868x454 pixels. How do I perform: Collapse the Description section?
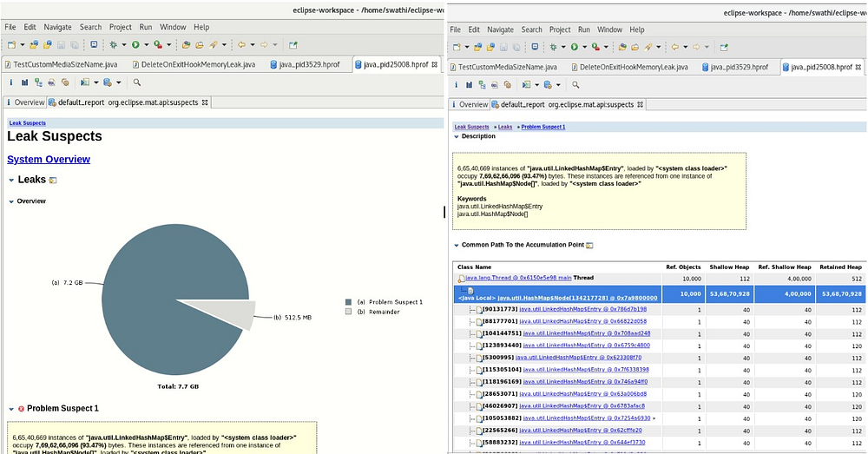click(457, 136)
